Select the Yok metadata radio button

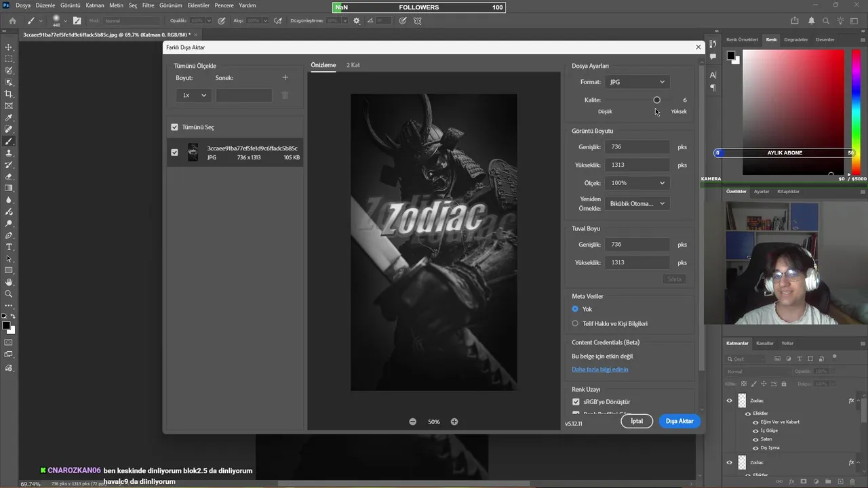click(x=575, y=309)
